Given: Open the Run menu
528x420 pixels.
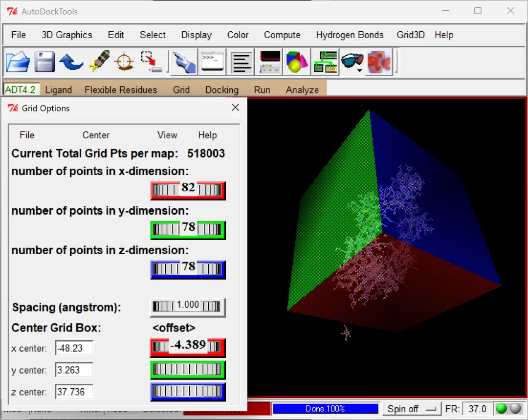Looking at the screenshot, I should click(x=262, y=89).
